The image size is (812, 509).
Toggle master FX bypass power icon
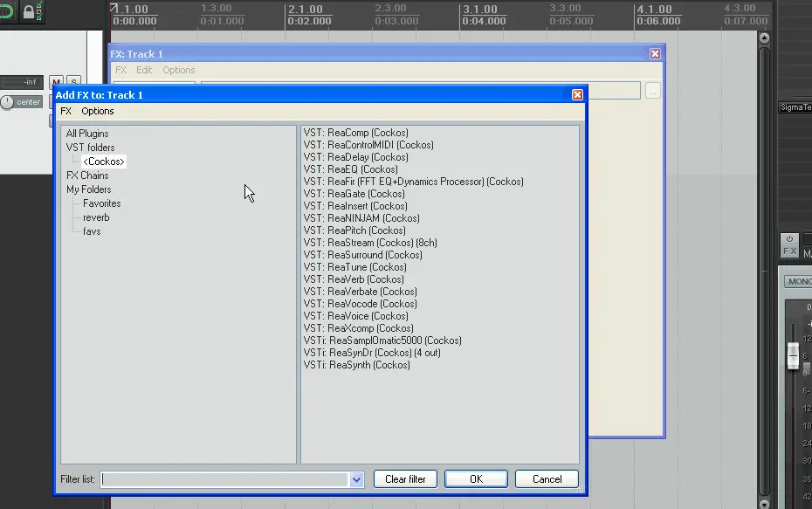click(x=789, y=238)
